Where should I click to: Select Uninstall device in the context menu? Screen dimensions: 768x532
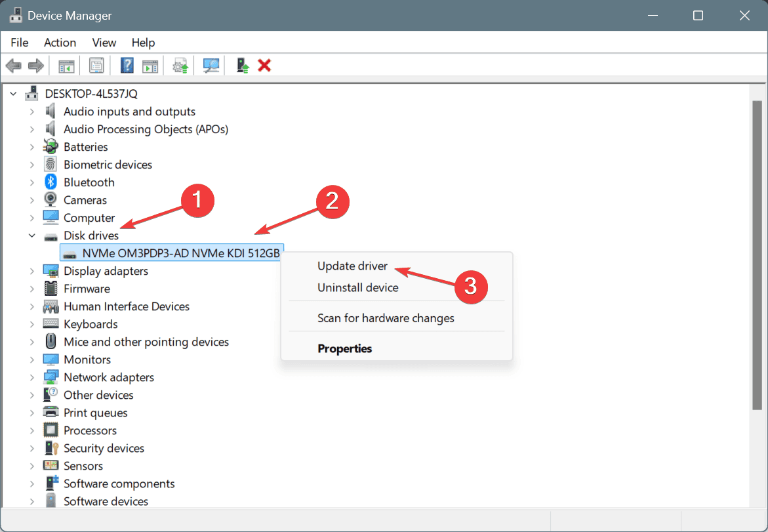[357, 287]
